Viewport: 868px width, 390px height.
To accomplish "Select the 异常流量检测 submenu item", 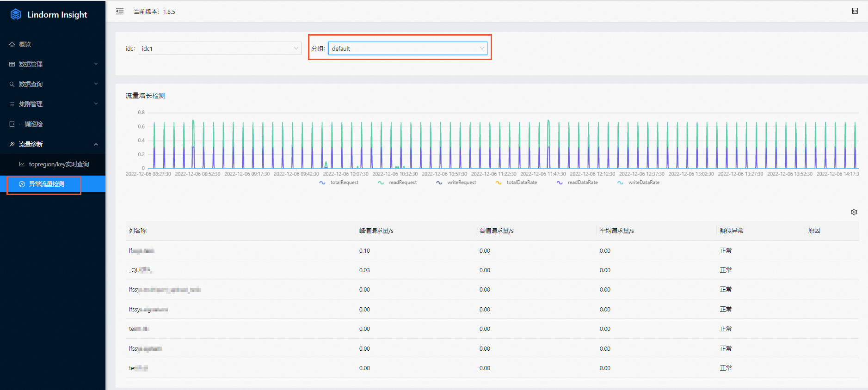I will (53, 184).
